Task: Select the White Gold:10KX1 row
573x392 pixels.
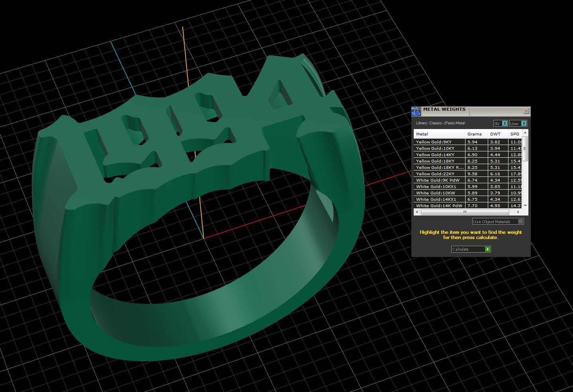Action: pyautogui.click(x=468, y=186)
